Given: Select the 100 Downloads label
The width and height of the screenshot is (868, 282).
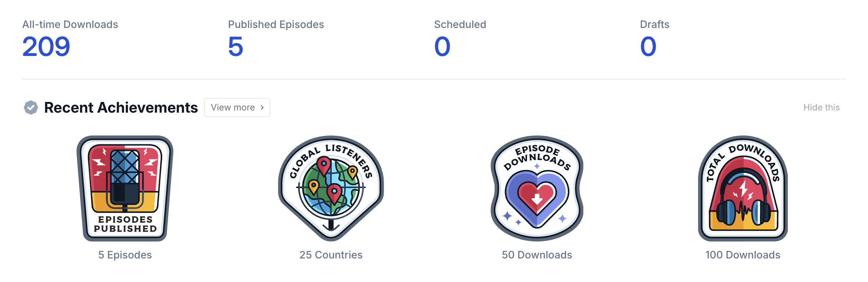Looking at the screenshot, I should [x=743, y=255].
